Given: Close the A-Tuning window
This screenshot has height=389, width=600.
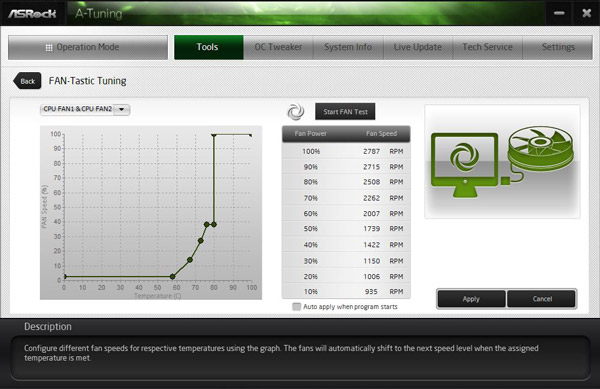Looking at the screenshot, I should [x=587, y=13].
